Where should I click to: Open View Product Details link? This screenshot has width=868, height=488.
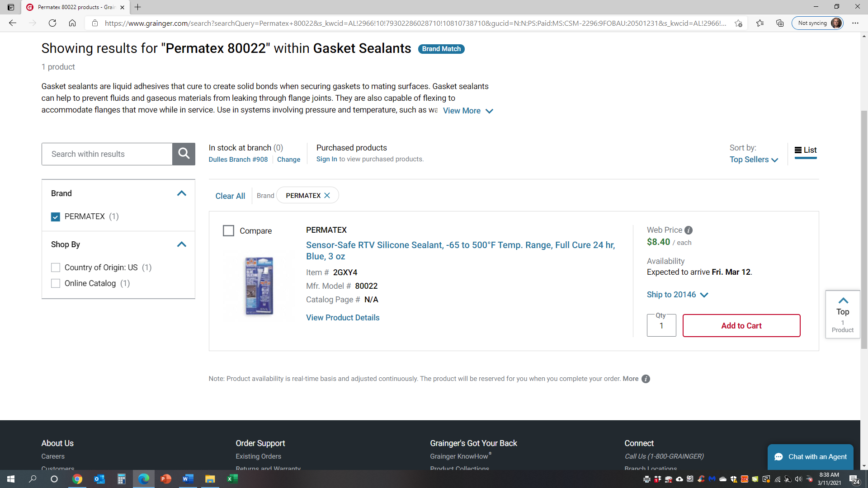343,318
